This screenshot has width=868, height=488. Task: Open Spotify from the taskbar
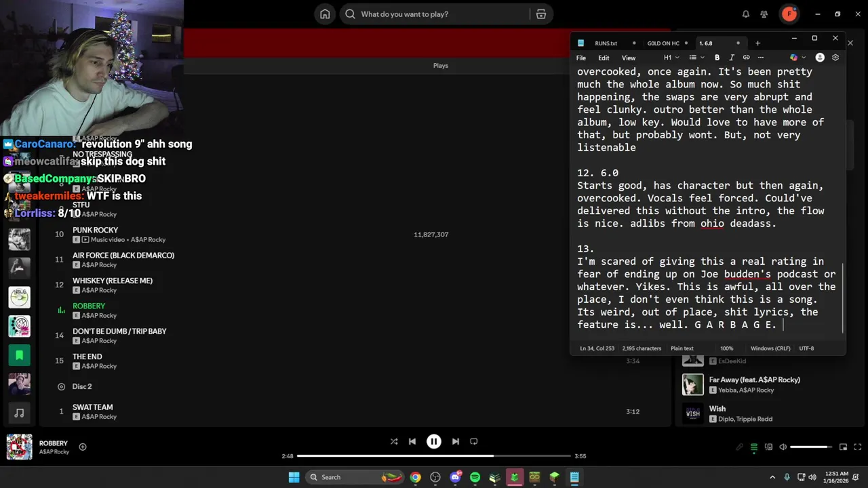pos(475,477)
